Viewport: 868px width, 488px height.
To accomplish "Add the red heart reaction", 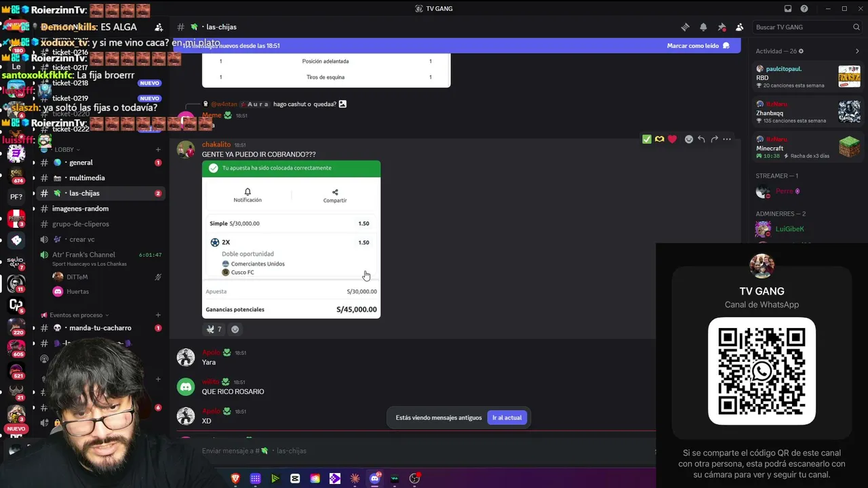I will point(672,139).
